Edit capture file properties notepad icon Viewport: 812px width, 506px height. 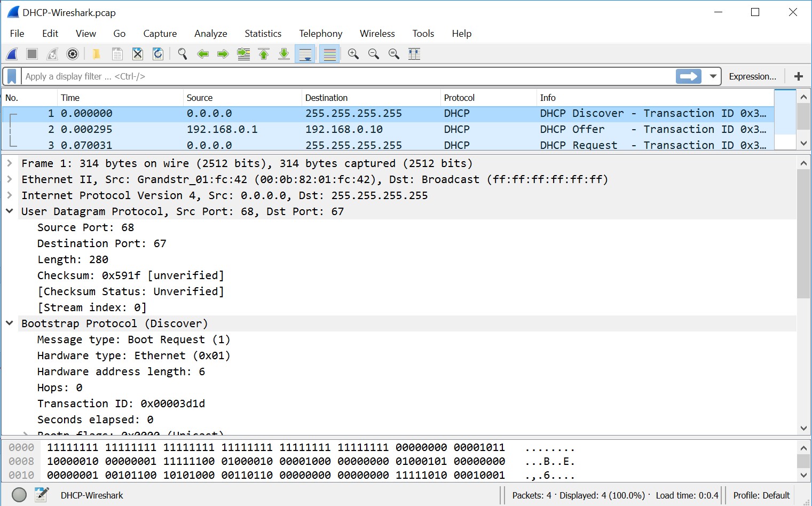click(x=42, y=495)
